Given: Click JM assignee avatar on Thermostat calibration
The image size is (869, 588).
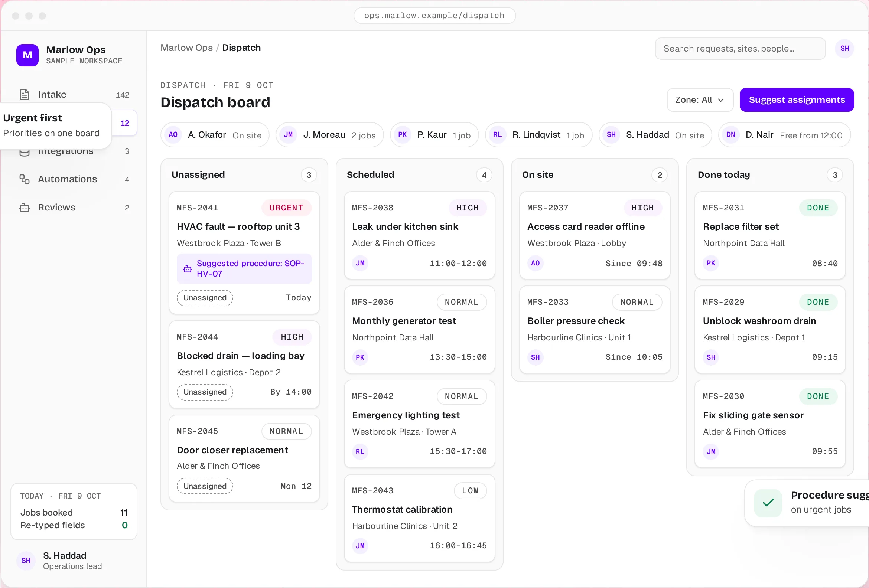Looking at the screenshot, I should (360, 546).
